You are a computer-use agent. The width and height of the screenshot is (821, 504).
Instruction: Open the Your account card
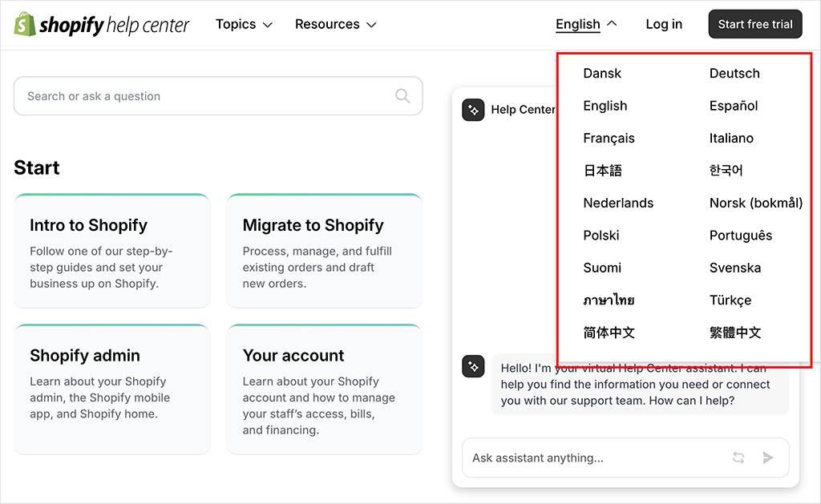[x=324, y=389]
